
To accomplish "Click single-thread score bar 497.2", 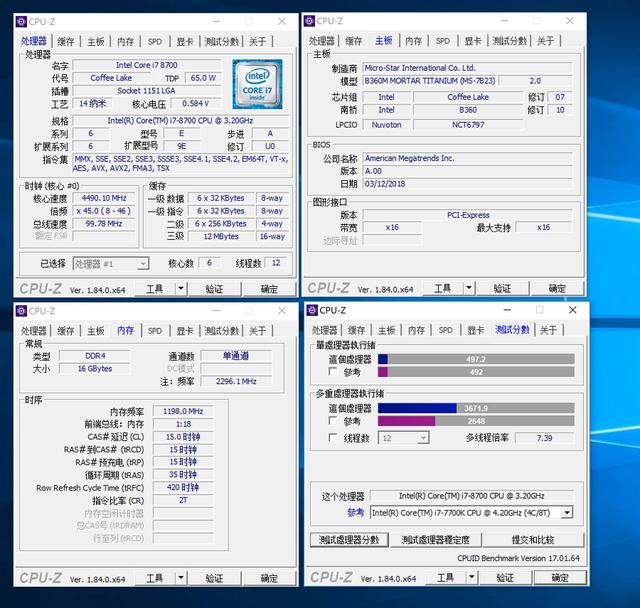I will point(476,359).
